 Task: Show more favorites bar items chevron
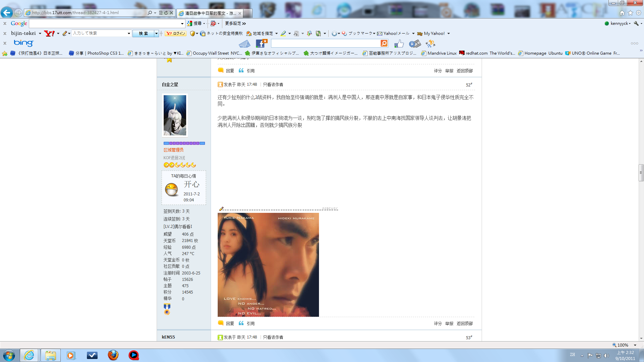point(641,51)
